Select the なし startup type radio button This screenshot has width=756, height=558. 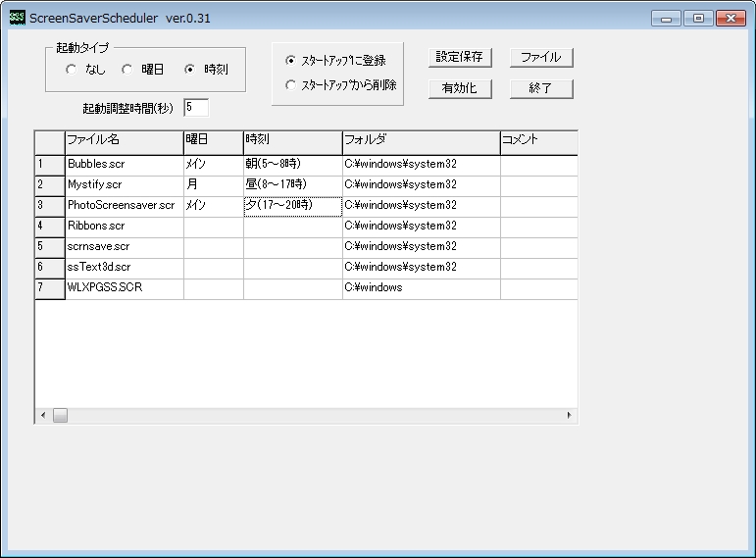coord(72,70)
